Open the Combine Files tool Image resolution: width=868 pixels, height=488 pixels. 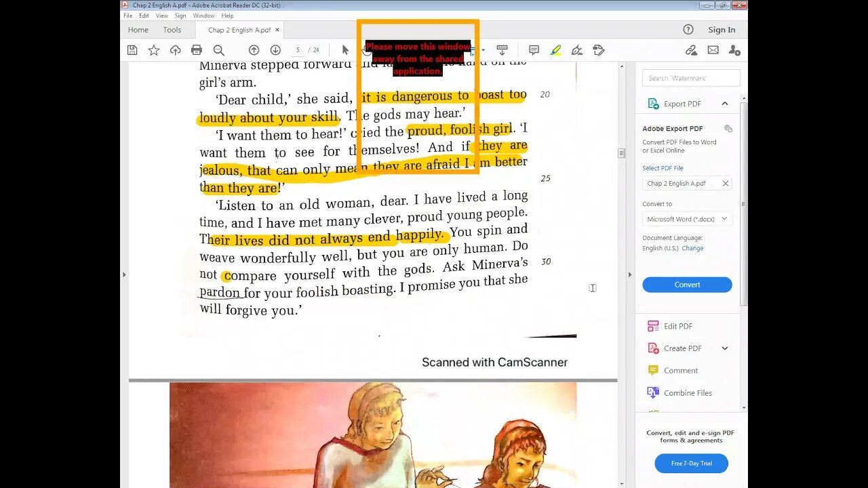[x=680, y=393]
